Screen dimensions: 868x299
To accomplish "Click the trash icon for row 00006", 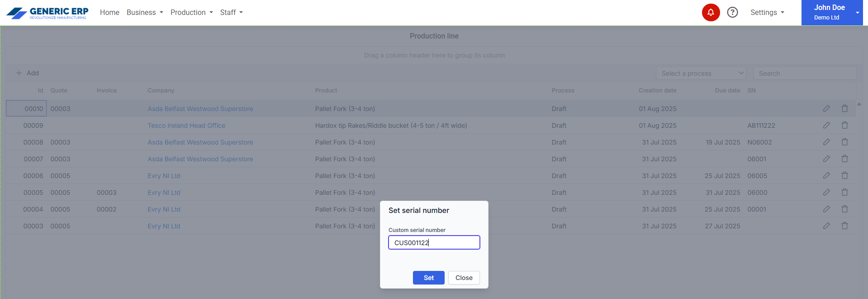I will point(844,176).
